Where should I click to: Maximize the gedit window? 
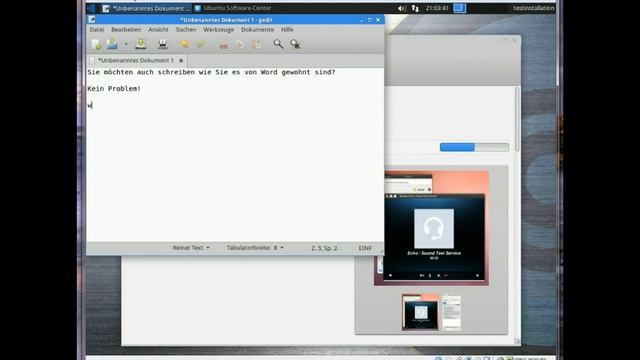tap(370, 20)
